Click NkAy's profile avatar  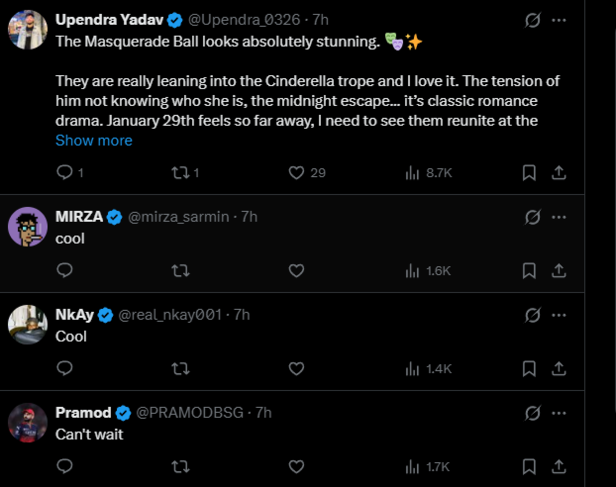point(28,324)
